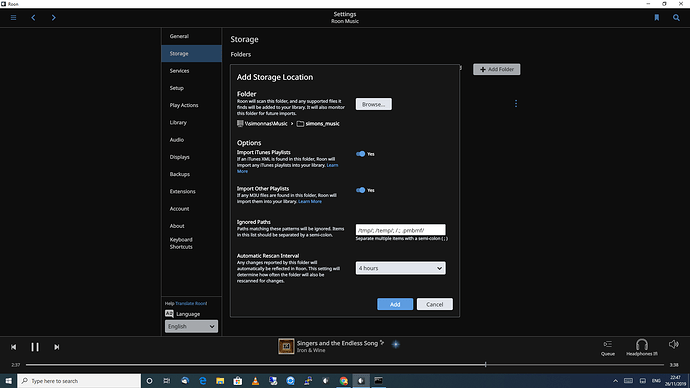Click the Add Folder button
This screenshot has height=388, width=690.
497,69
